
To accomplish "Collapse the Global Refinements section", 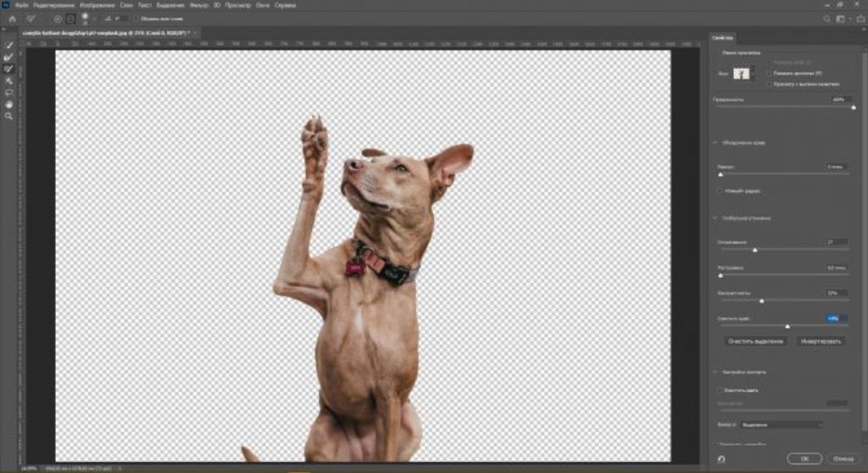I will tap(715, 218).
